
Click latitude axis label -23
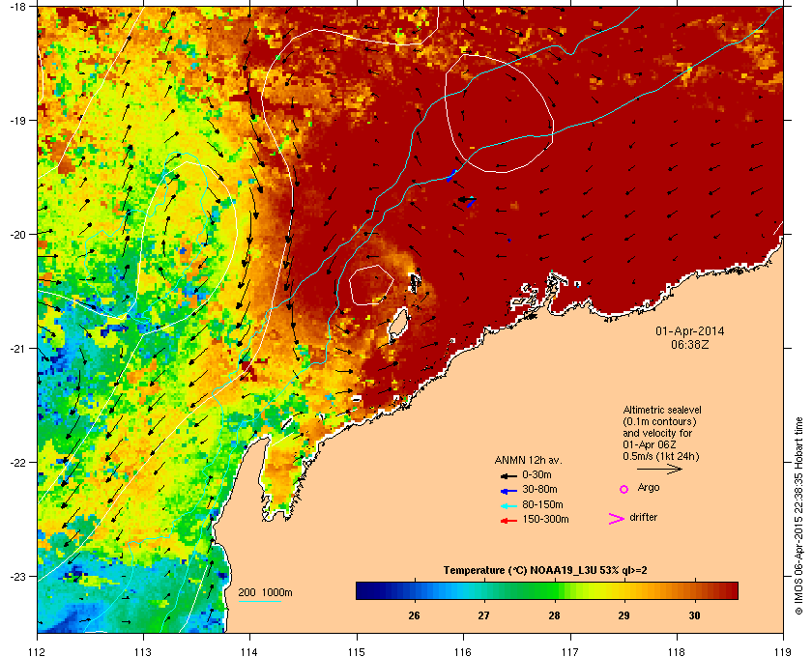click(x=17, y=576)
